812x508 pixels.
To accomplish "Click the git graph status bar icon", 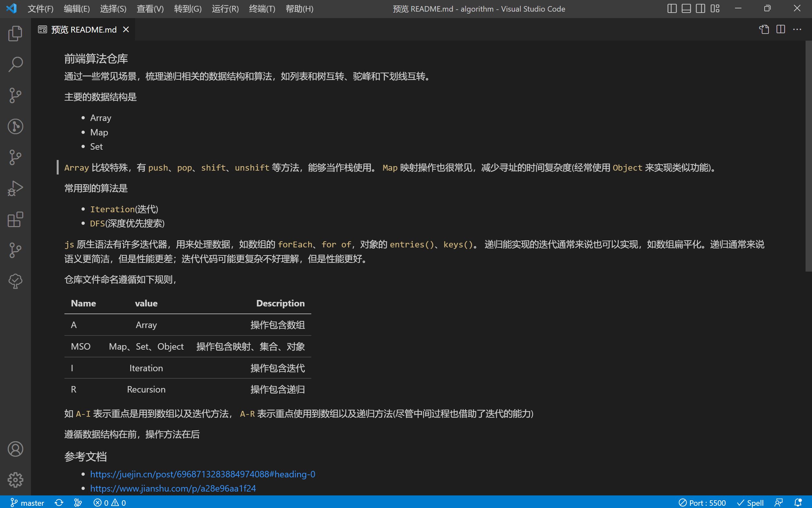I will tap(78, 503).
